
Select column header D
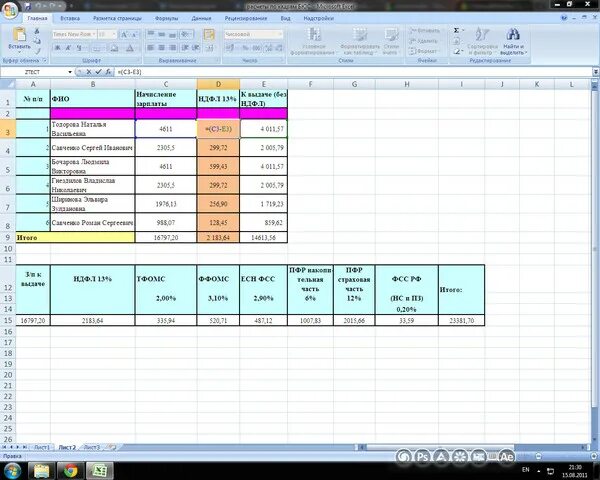(x=218, y=84)
